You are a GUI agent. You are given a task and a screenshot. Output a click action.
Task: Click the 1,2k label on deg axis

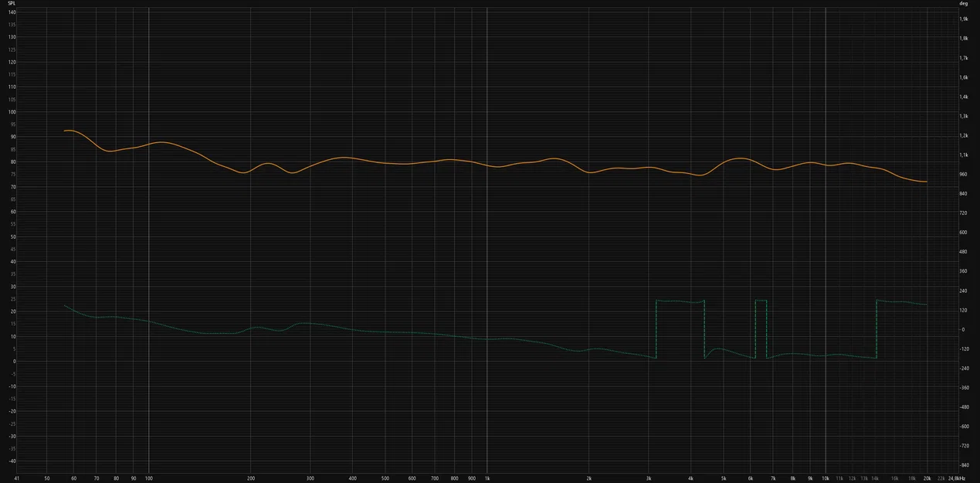(x=964, y=135)
